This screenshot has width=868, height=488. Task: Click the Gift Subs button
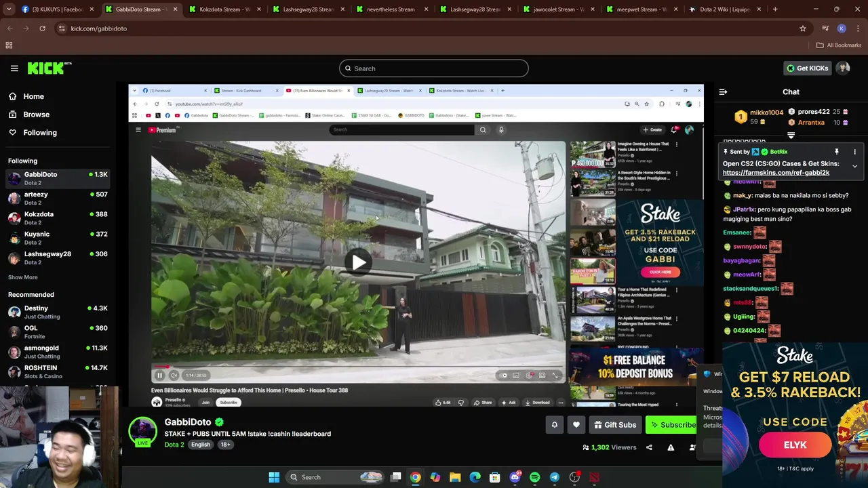614,425
